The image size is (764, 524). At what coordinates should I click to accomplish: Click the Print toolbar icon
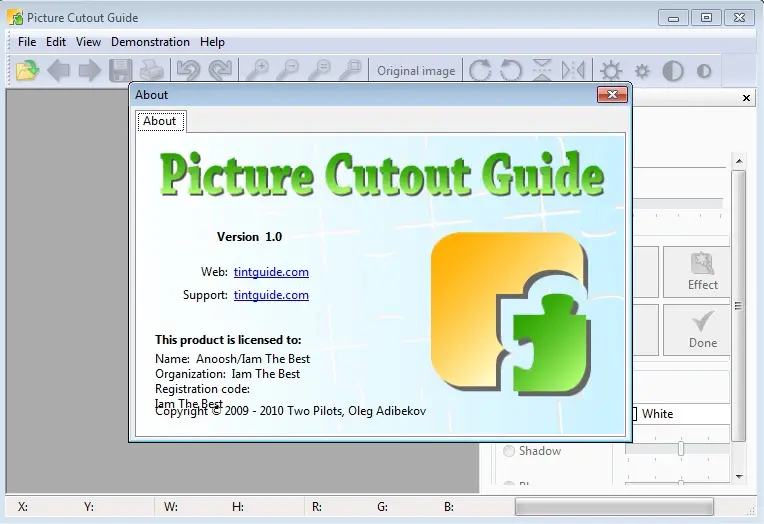click(x=152, y=71)
